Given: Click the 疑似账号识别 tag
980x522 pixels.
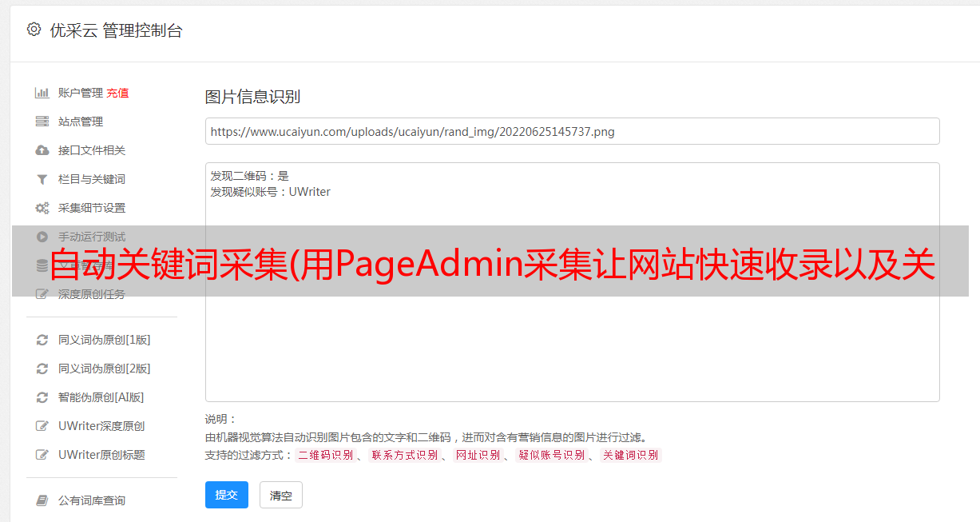Looking at the screenshot, I should 551,455.
